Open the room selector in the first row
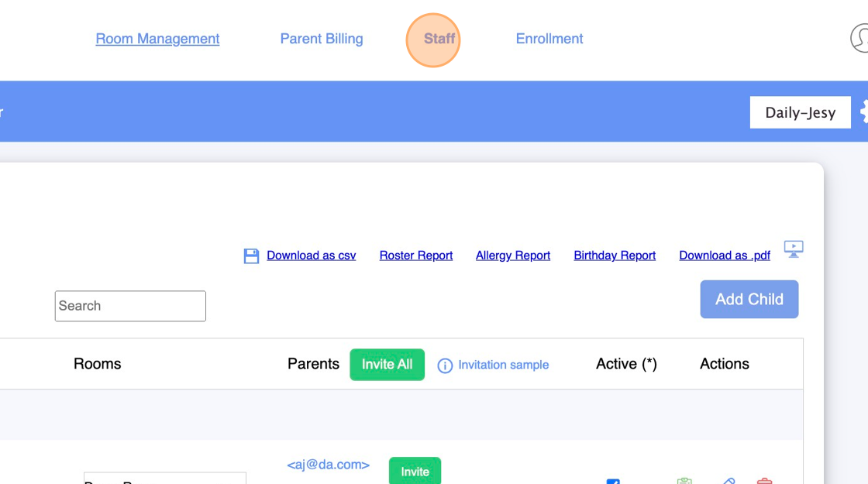Image resolution: width=868 pixels, height=484 pixels. pos(164,479)
